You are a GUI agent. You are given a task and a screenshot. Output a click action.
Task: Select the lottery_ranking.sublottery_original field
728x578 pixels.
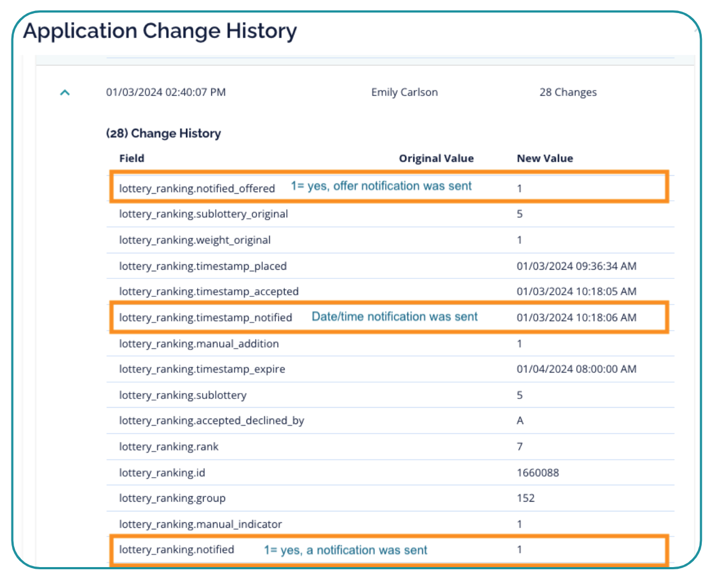pyautogui.click(x=203, y=214)
